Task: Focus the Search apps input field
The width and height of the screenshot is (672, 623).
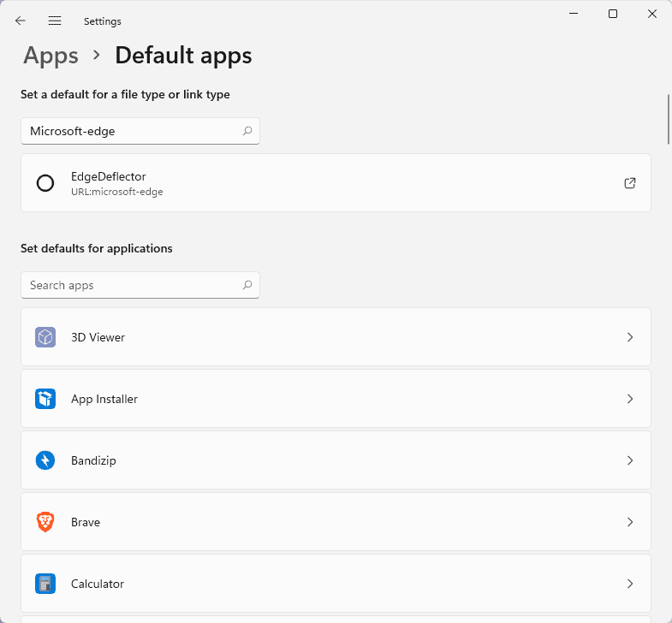Action: tap(128, 285)
